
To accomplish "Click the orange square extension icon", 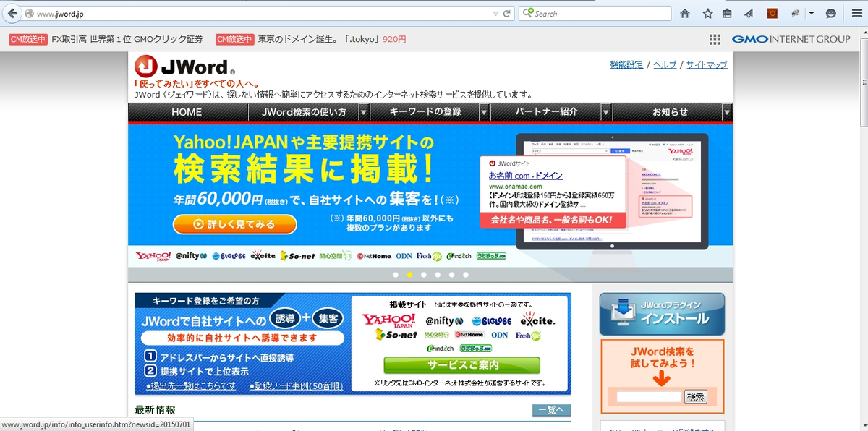I will [773, 13].
